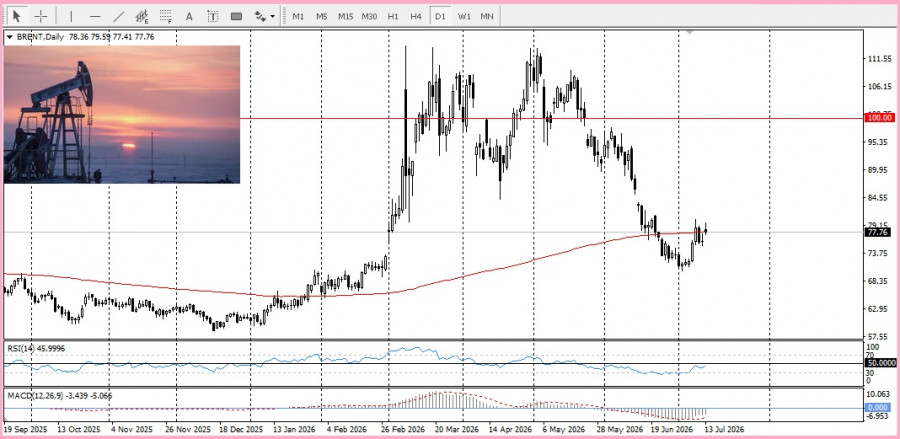Select the equidistant channel tool
This screenshot has width=900, height=439.
coord(142,16)
